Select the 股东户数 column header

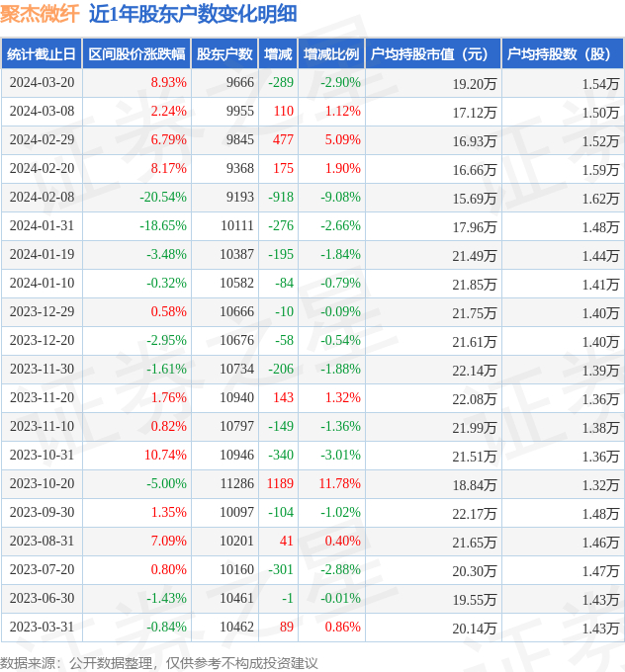click(224, 54)
